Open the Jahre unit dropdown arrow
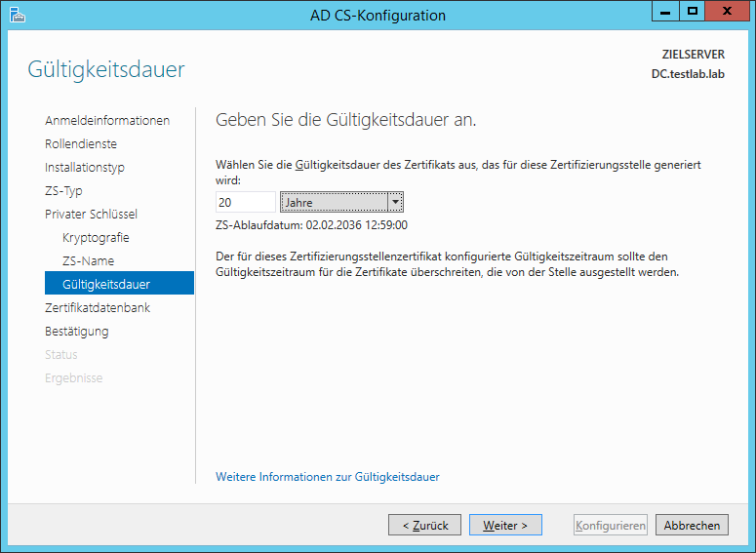Image resolution: width=756 pixels, height=553 pixels. (395, 202)
